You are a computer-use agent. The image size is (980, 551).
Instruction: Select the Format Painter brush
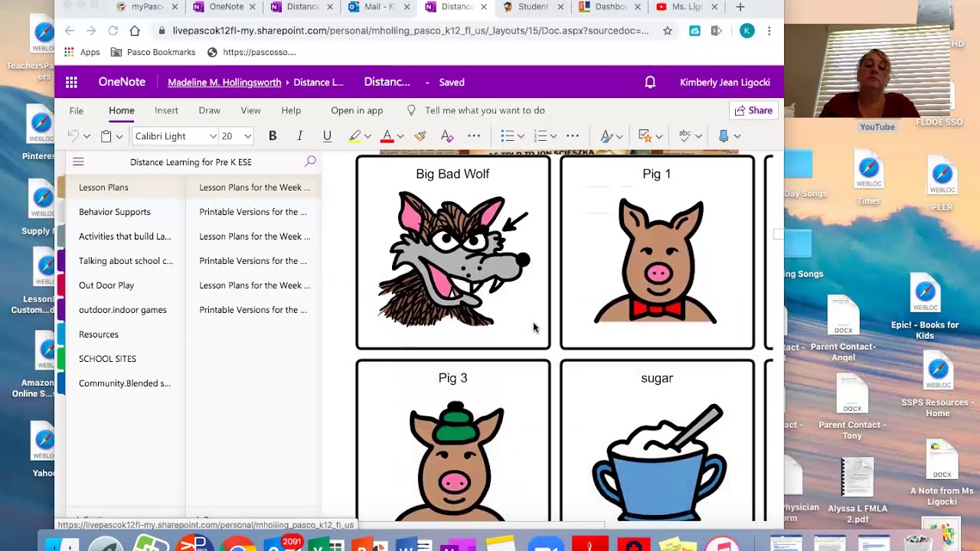point(420,136)
